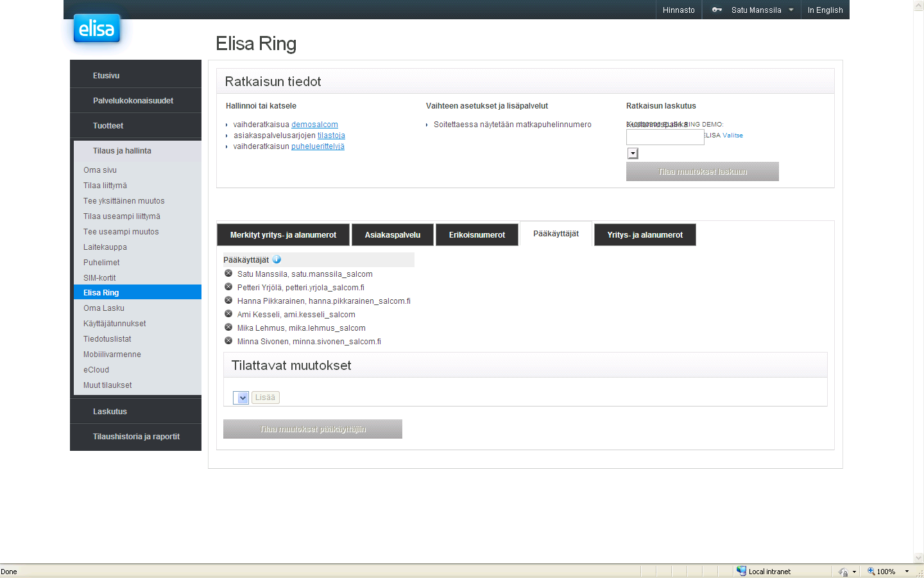The image size is (924, 578).
Task: Open Tilaushistoria ja raportit
Action: (135, 436)
